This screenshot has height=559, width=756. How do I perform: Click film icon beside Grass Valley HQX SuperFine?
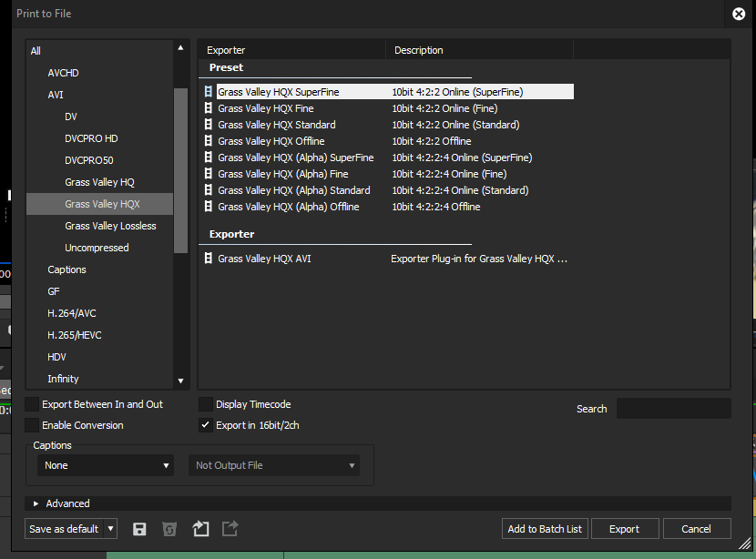click(x=209, y=92)
